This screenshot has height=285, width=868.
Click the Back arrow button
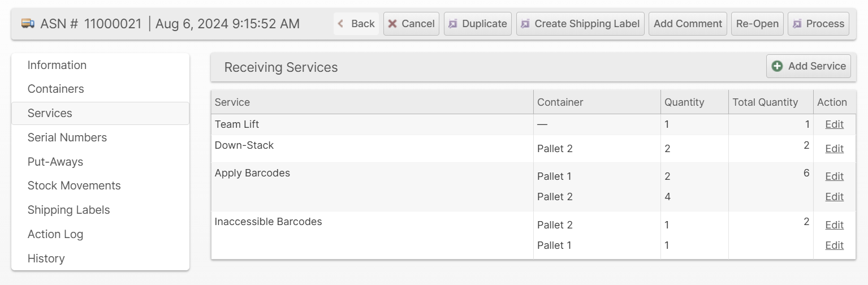click(x=356, y=24)
